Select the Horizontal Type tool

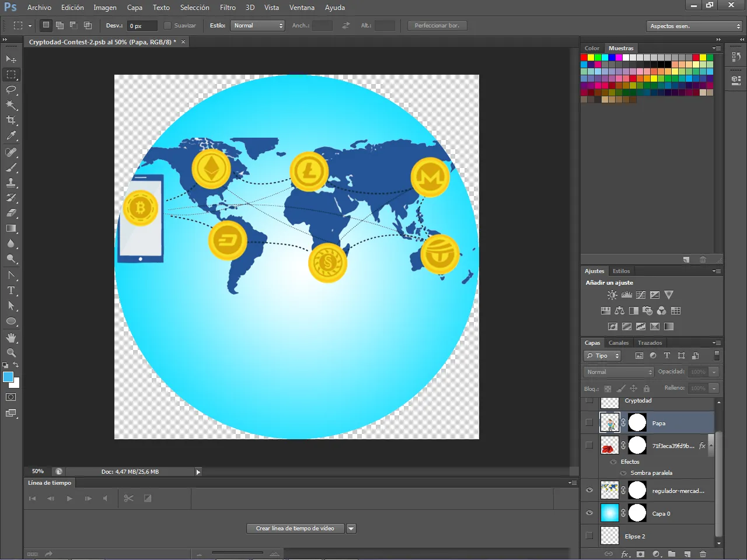coord(11,290)
